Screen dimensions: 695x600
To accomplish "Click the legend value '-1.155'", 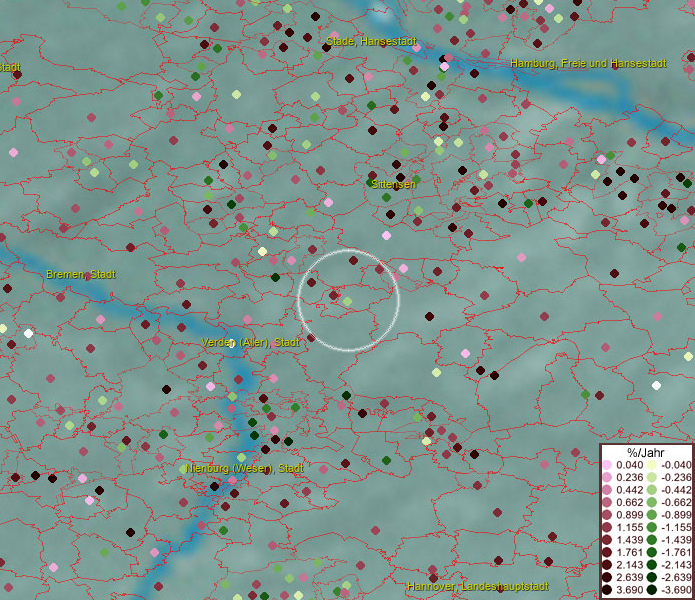I will pos(676,527).
